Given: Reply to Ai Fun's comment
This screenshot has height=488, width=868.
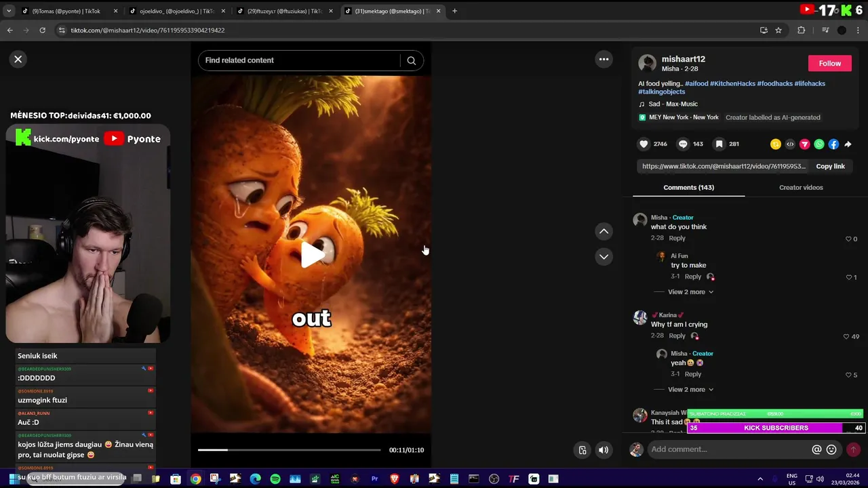Looking at the screenshot, I should click(692, 277).
